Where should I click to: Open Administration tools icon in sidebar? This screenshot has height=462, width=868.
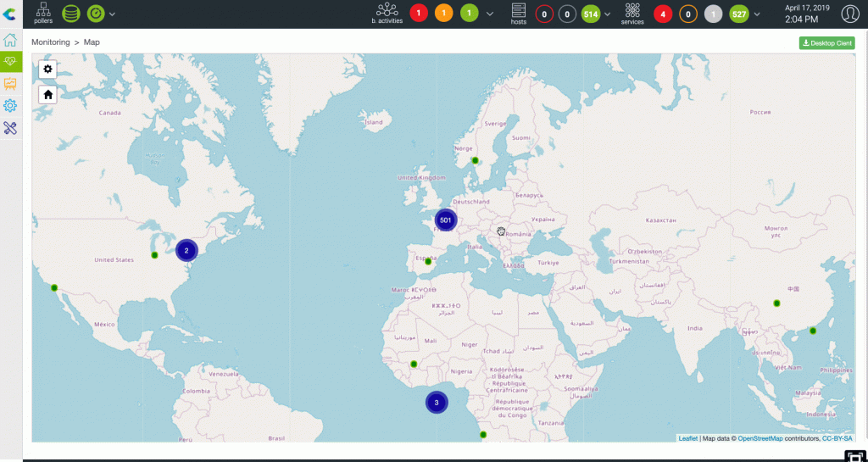tap(10, 128)
